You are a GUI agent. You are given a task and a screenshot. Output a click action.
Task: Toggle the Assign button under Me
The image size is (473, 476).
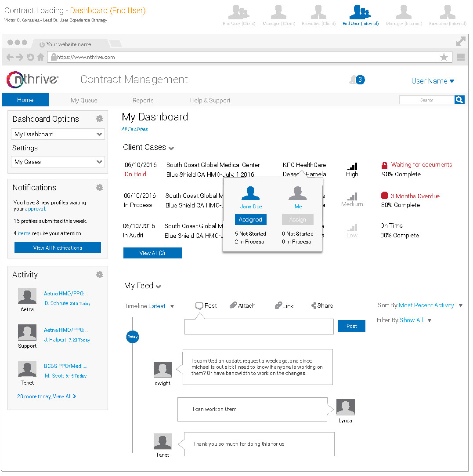click(x=297, y=220)
